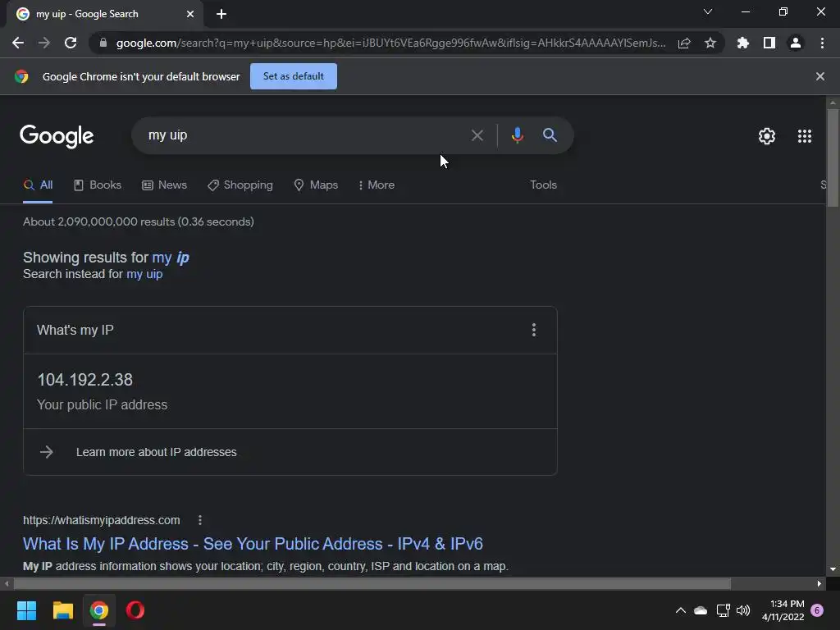This screenshot has width=840, height=630.
Task: Open the Windows Start menu
Action: tap(26, 610)
